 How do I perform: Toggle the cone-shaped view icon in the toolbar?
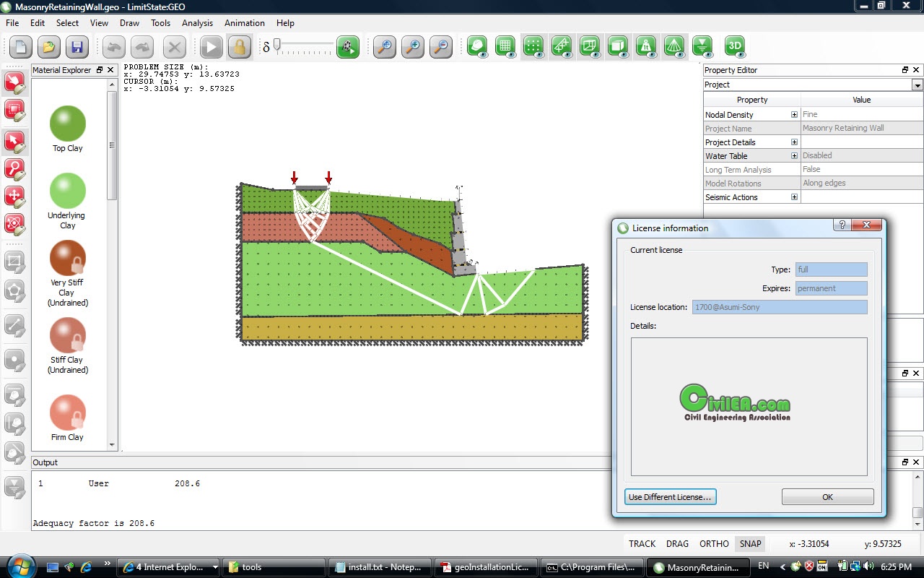tap(674, 47)
